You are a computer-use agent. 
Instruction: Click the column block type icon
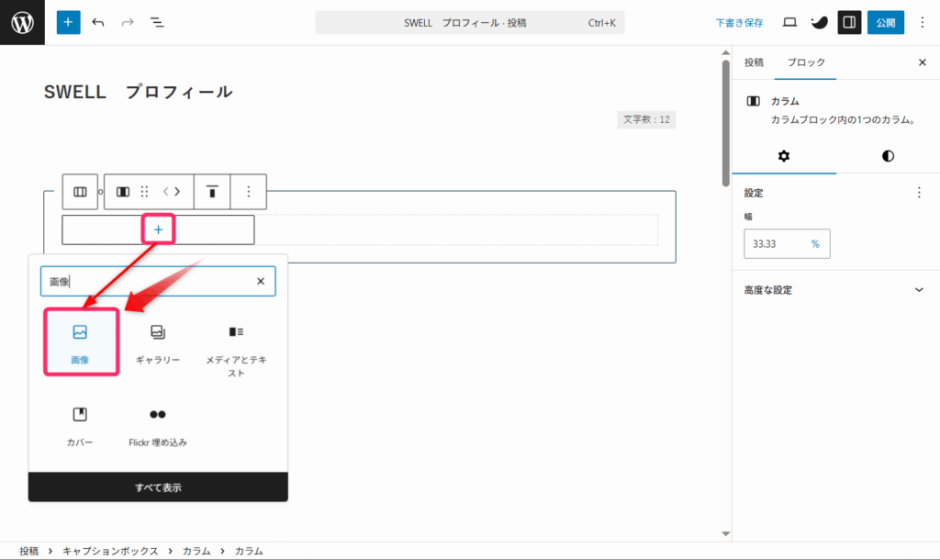[x=123, y=192]
